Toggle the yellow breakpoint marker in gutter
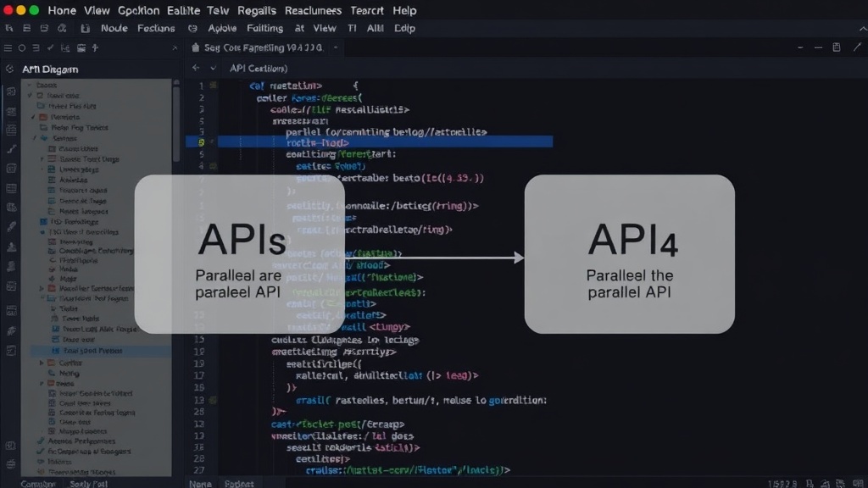This screenshot has height=488, width=868. tap(201, 142)
